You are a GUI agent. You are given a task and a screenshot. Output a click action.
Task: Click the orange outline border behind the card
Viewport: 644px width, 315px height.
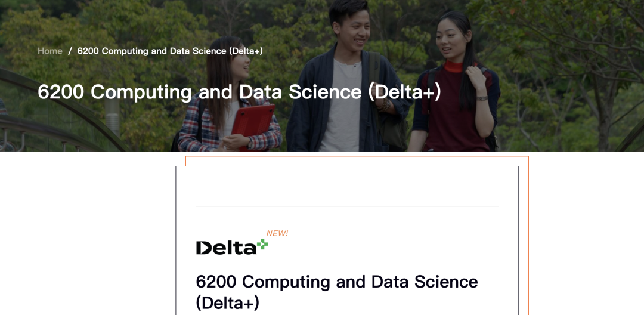click(528, 239)
